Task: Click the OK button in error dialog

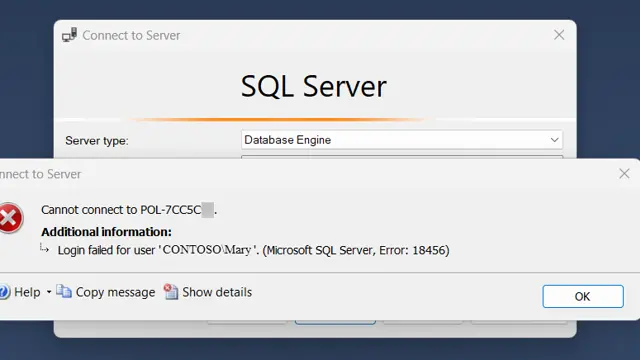Action: point(583,296)
